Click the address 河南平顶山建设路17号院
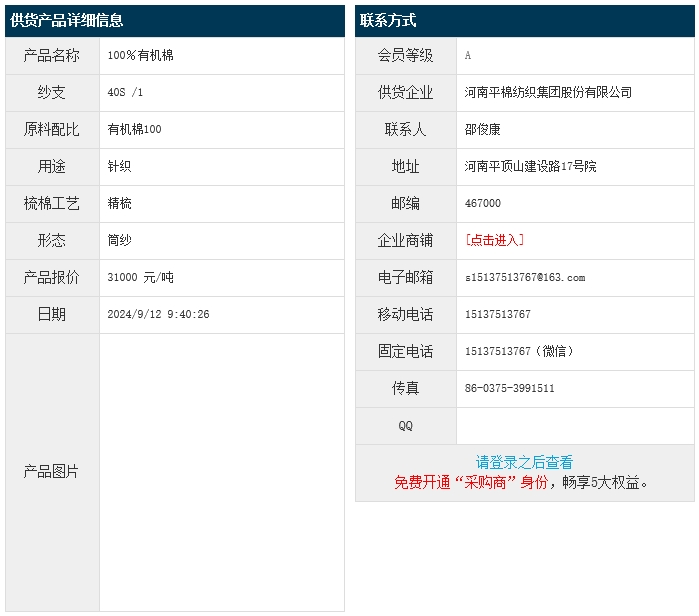Image resolution: width=699 pixels, height=616 pixels. click(x=530, y=166)
